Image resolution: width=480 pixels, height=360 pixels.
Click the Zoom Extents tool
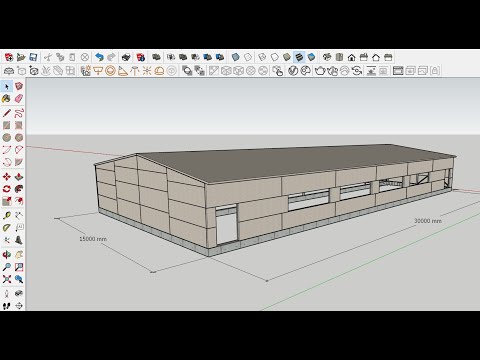[7, 279]
